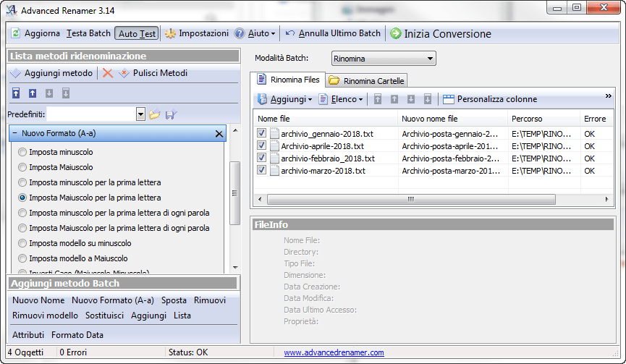Select Imposta Maiuscolo per la prima lettera
The width and height of the screenshot is (626, 364).
click(x=22, y=198)
